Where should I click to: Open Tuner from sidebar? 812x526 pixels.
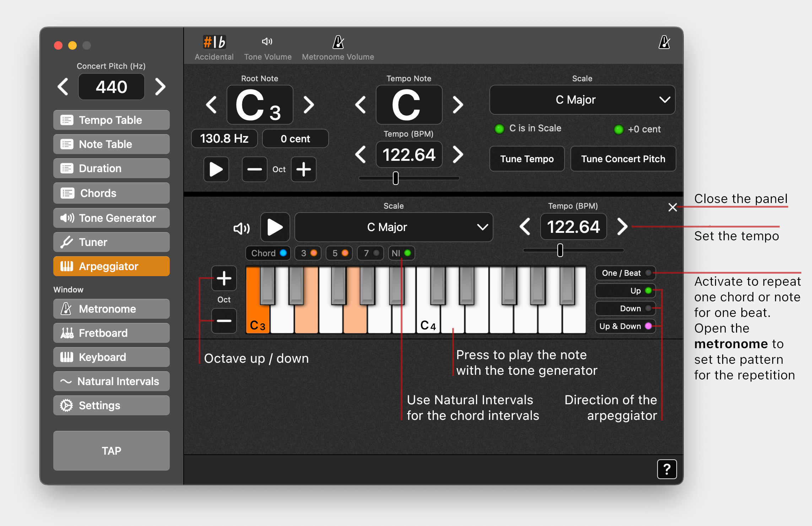tap(112, 242)
